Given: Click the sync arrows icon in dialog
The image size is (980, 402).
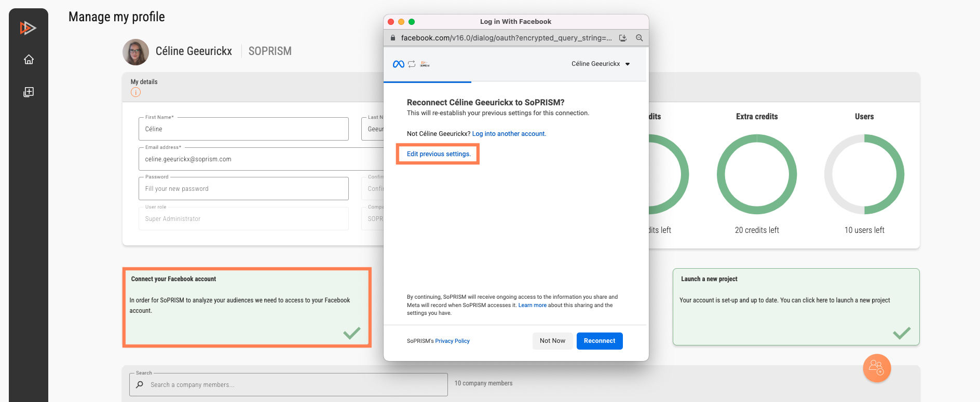Looking at the screenshot, I should click(412, 64).
